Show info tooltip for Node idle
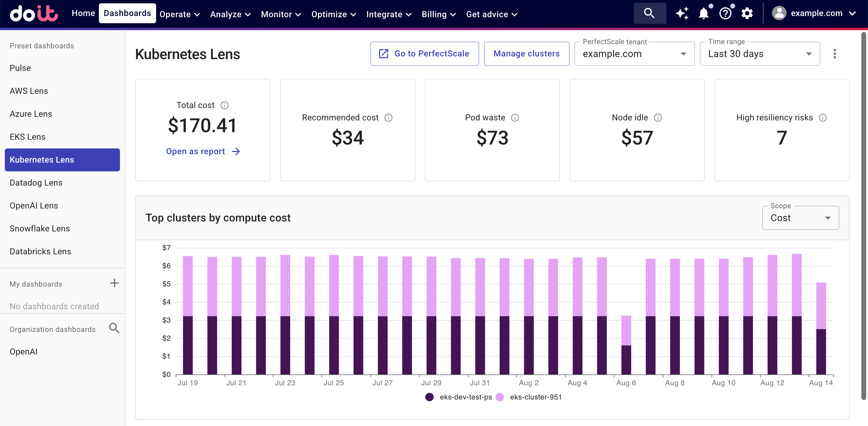The height and width of the screenshot is (426, 868). click(x=658, y=118)
